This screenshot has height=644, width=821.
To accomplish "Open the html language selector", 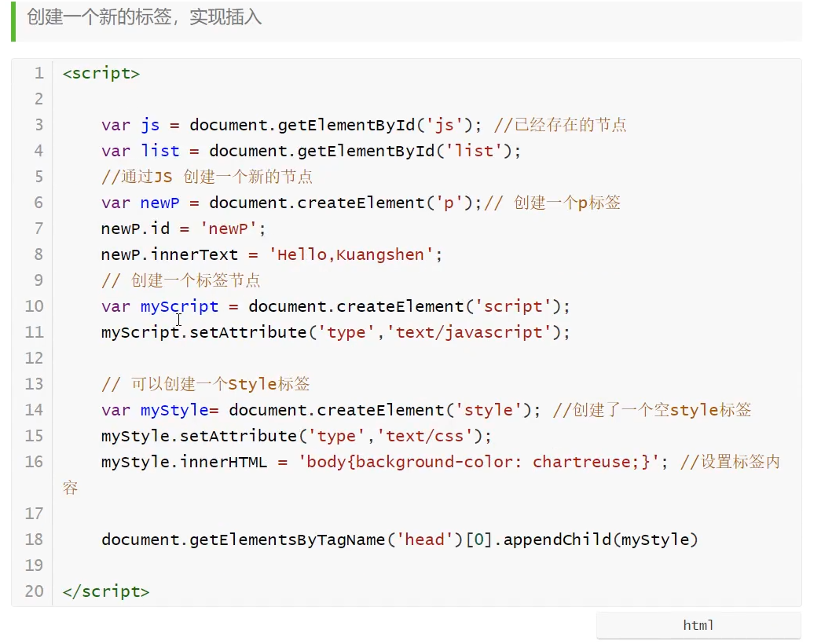I will (698, 625).
